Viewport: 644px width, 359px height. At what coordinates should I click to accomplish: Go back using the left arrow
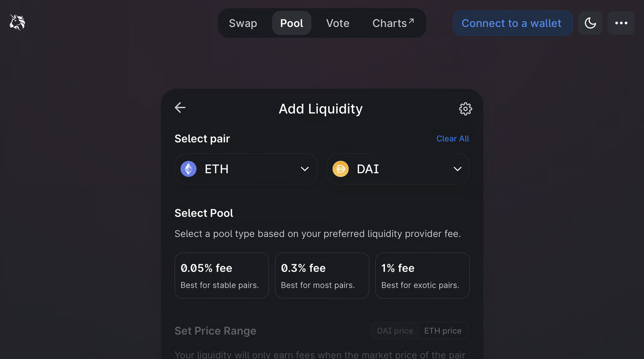click(180, 108)
